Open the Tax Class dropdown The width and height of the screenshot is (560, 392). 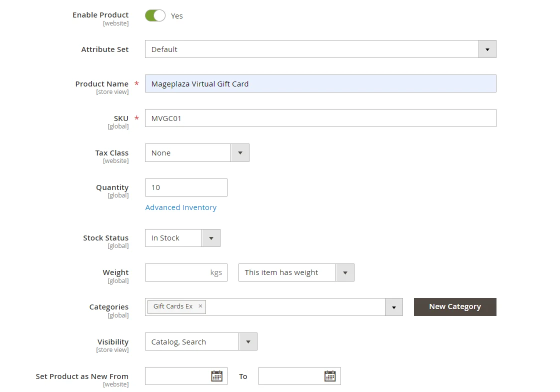click(x=197, y=153)
